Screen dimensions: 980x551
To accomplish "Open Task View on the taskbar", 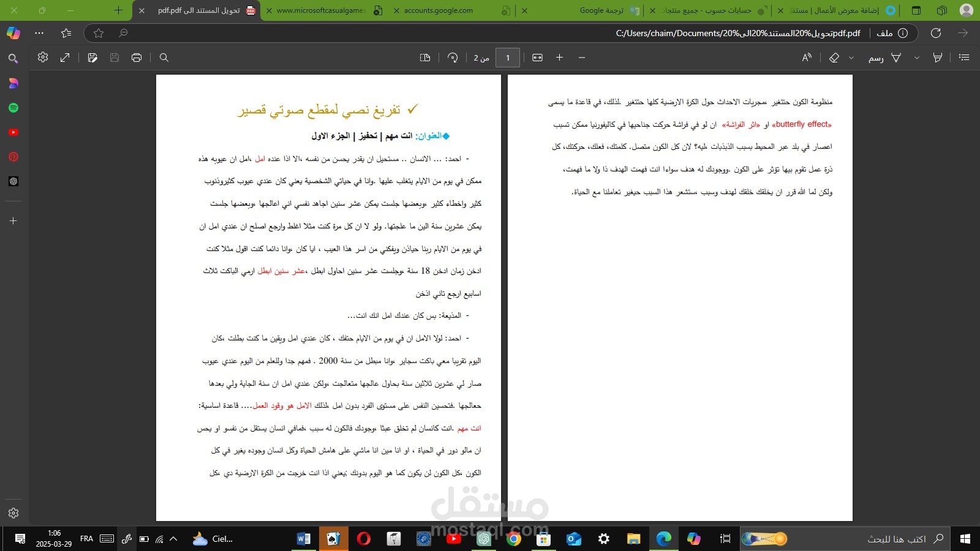I will click(725, 539).
